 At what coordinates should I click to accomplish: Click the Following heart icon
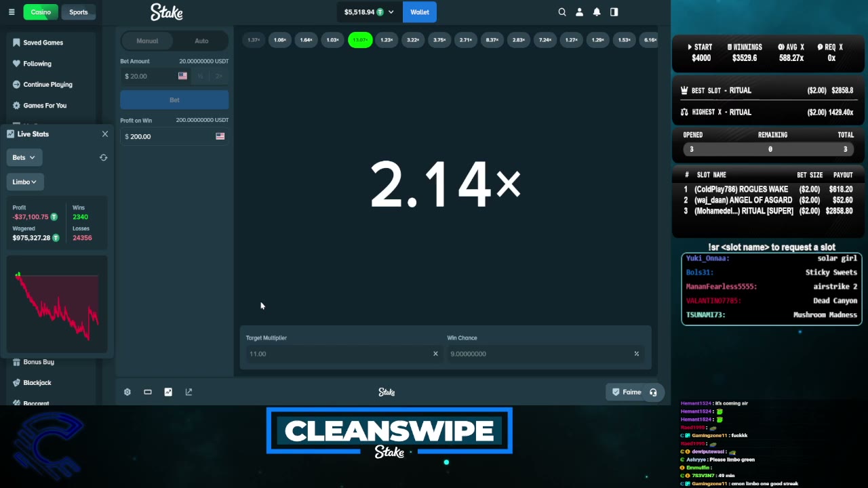coord(16,63)
